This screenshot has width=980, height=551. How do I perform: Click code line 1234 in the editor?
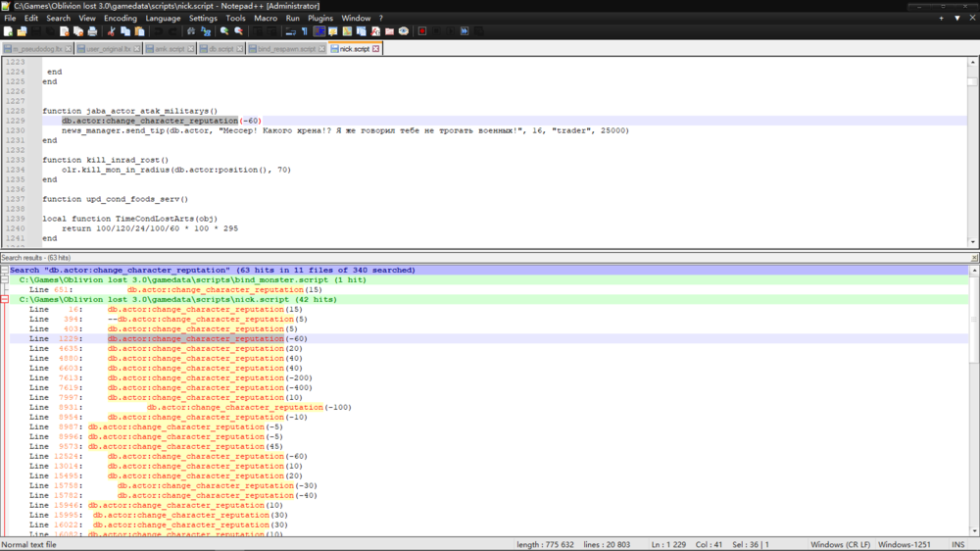pyautogui.click(x=176, y=170)
